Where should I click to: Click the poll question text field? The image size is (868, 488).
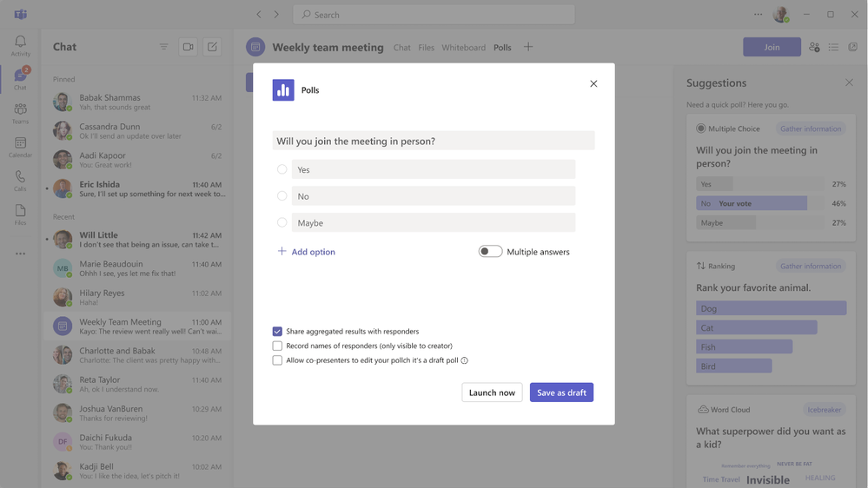coord(434,141)
